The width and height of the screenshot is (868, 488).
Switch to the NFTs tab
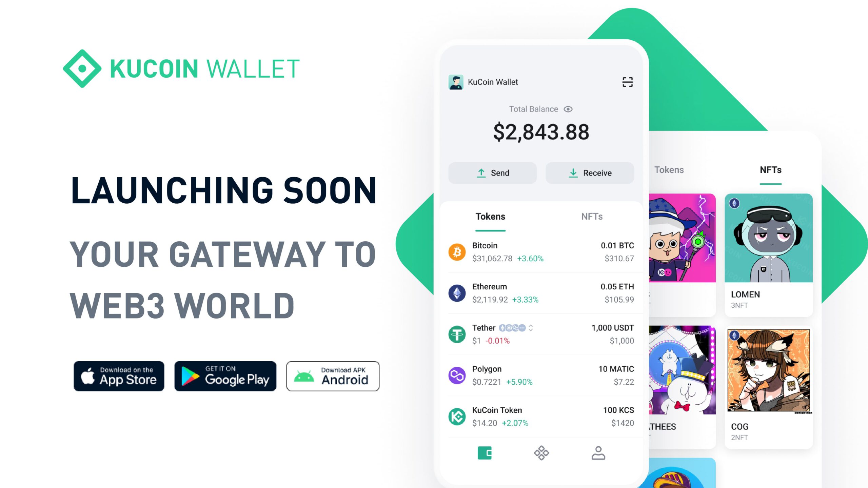[592, 216]
